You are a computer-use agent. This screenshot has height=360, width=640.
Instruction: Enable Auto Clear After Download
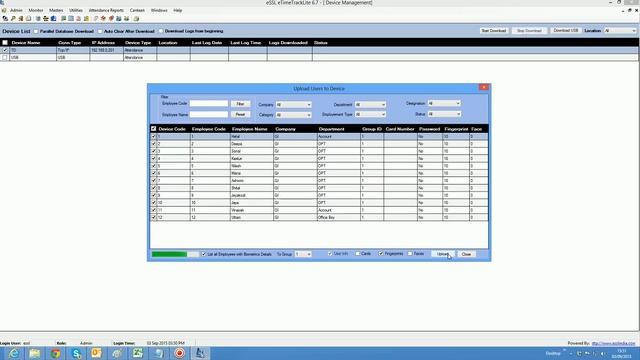(x=100, y=31)
